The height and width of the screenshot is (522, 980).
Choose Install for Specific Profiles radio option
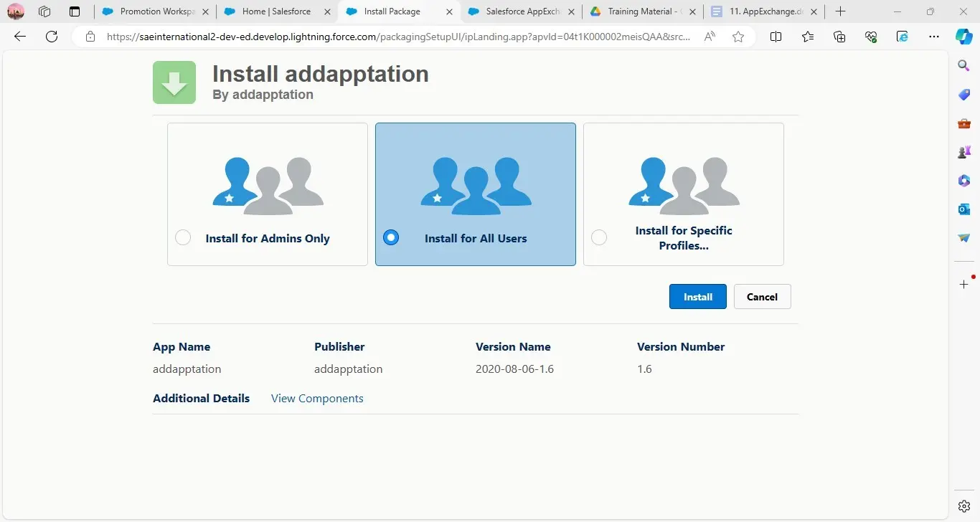[599, 238]
